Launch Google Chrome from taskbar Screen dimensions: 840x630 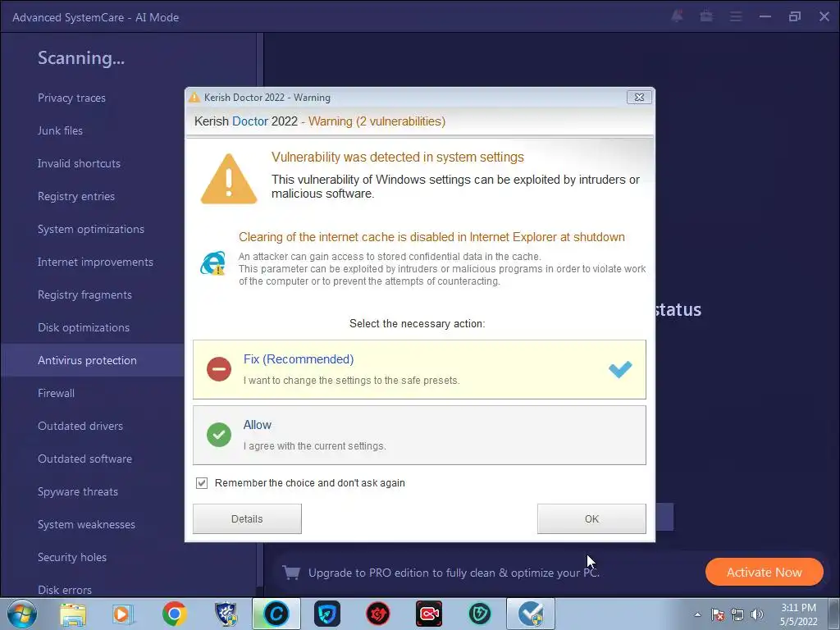174,614
